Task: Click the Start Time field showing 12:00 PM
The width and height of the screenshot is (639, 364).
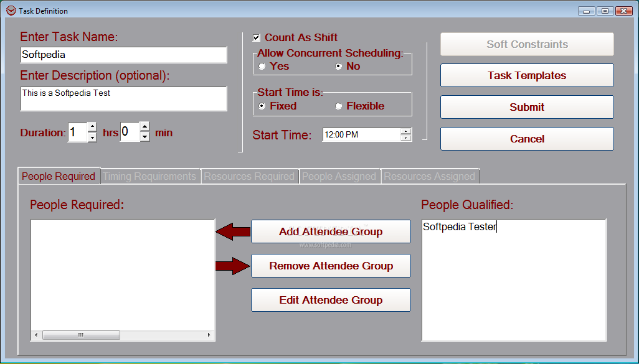Action: coord(361,135)
